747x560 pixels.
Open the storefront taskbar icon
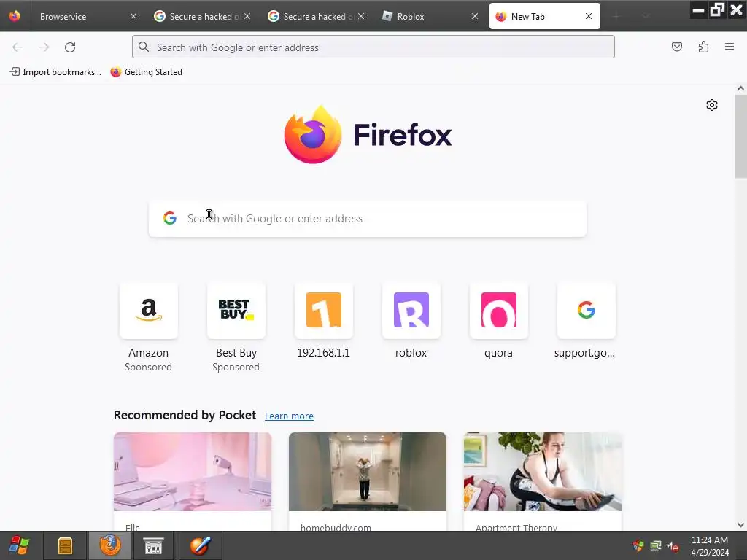153,545
